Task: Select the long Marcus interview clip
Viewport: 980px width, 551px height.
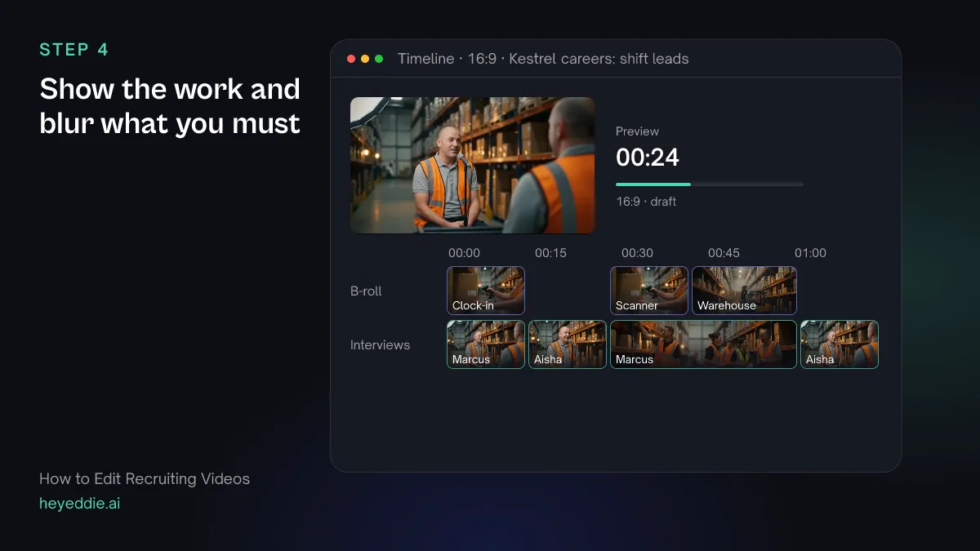Action: (x=703, y=344)
